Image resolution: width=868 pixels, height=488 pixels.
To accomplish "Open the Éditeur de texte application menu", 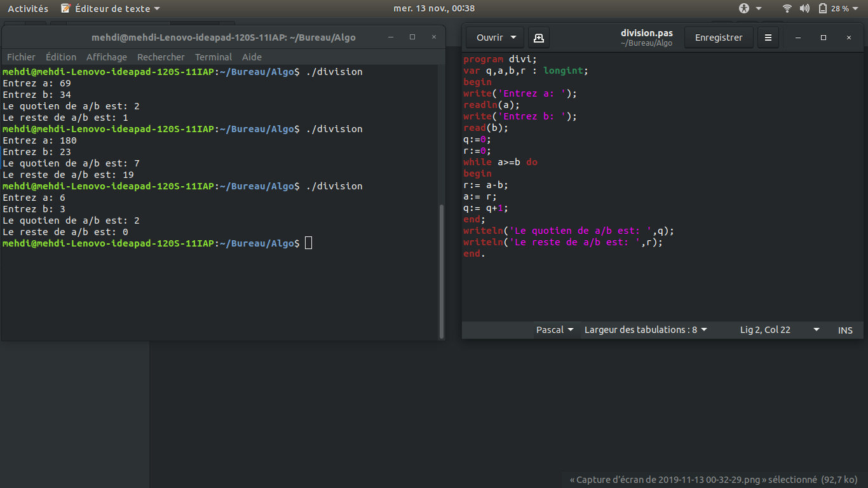I will tap(111, 8).
